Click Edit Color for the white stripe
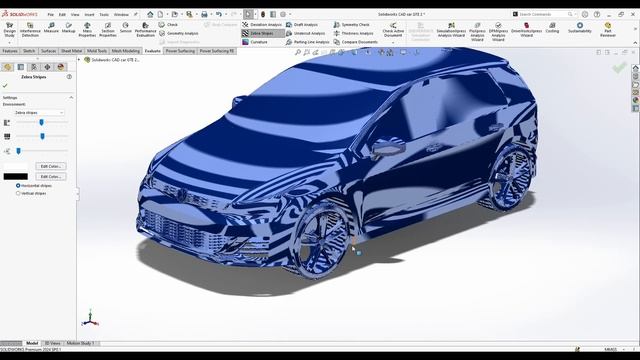 coord(51,166)
